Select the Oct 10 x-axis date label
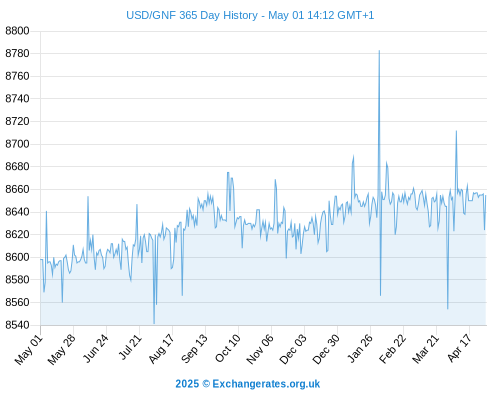This screenshot has width=495, height=400. (x=228, y=348)
